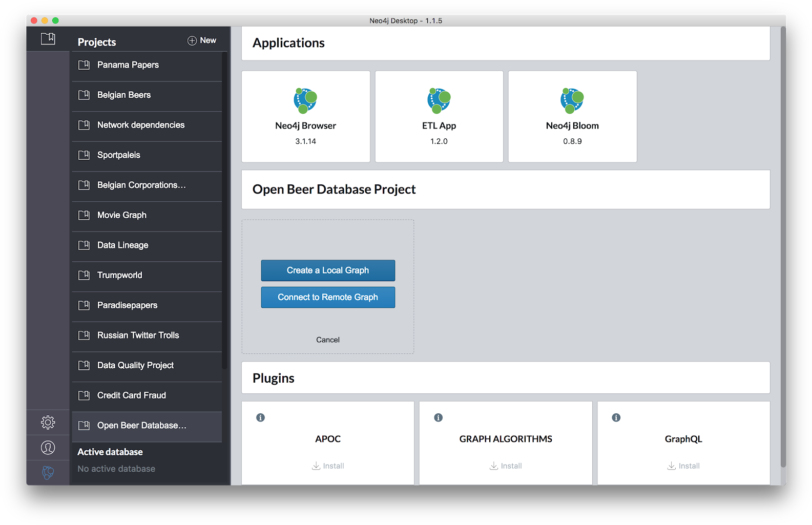Click the ETL App version 1.2.0
Viewport: 812px width, 525px height.
coord(439,141)
